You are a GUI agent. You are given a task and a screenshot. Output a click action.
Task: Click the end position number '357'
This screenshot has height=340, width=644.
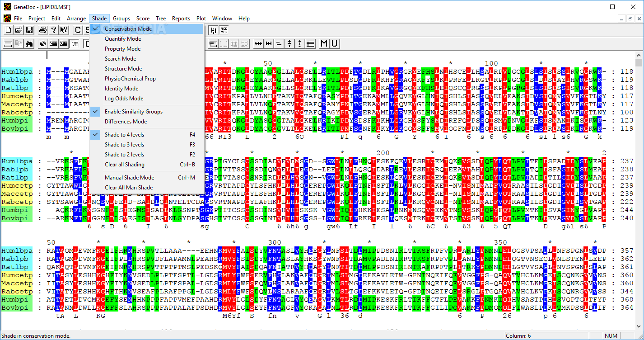pyautogui.click(x=627, y=251)
